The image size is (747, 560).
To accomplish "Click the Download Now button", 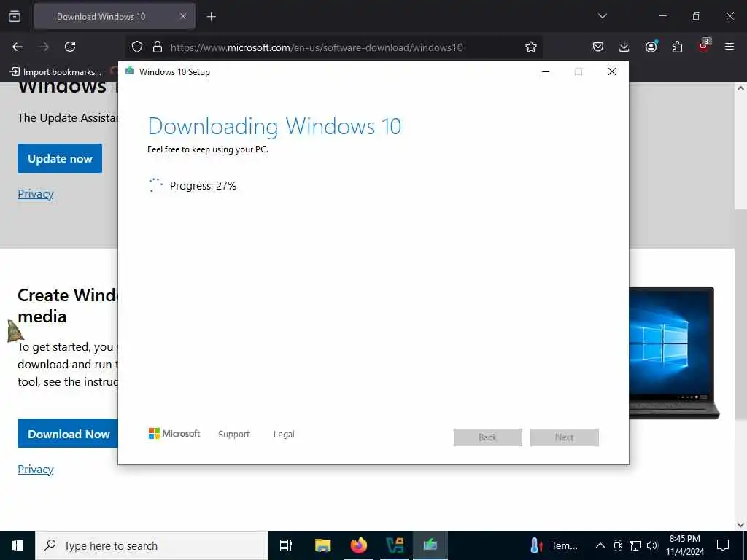I will pyautogui.click(x=68, y=433).
